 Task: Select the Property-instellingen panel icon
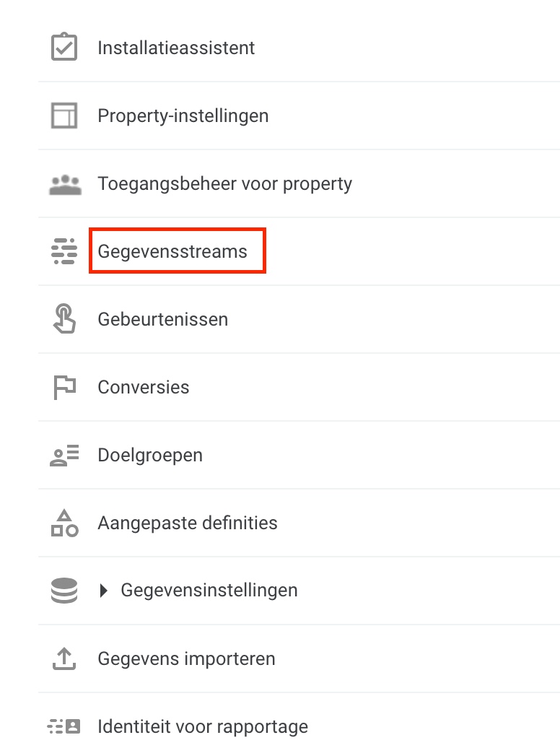tap(64, 115)
